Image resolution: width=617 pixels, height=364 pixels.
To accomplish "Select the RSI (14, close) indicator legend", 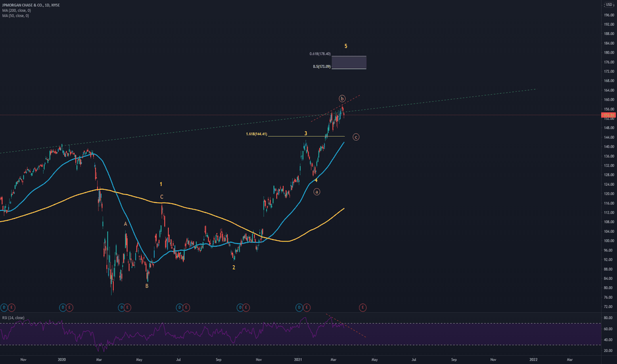I will (x=13, y=318).
